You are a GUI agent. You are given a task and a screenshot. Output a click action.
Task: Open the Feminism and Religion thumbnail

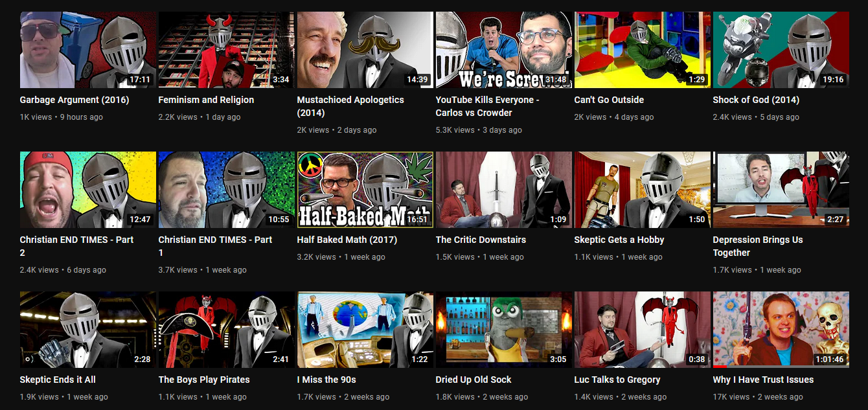[x=227, y=50]
